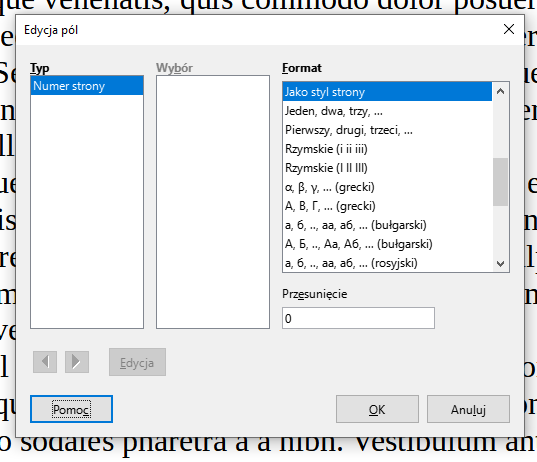Go to next field with right arrow
This screenshot has width=537, height=462.
click(77, 362)
